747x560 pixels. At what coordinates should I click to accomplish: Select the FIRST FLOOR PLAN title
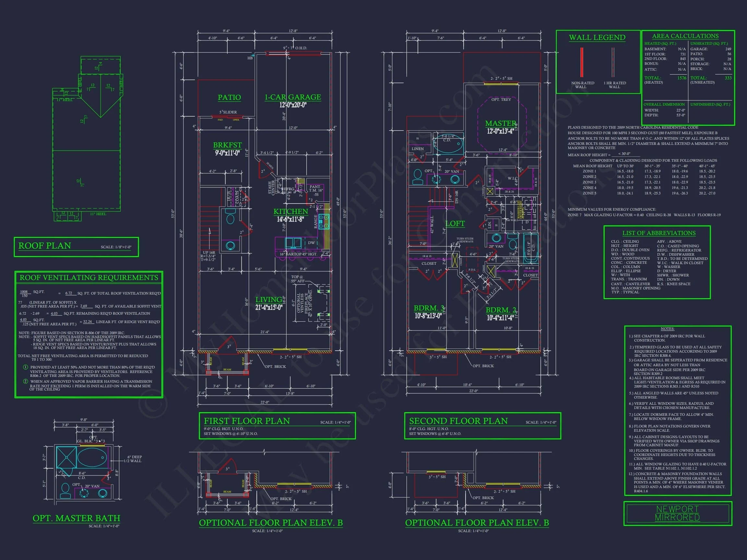coord(247,421)
